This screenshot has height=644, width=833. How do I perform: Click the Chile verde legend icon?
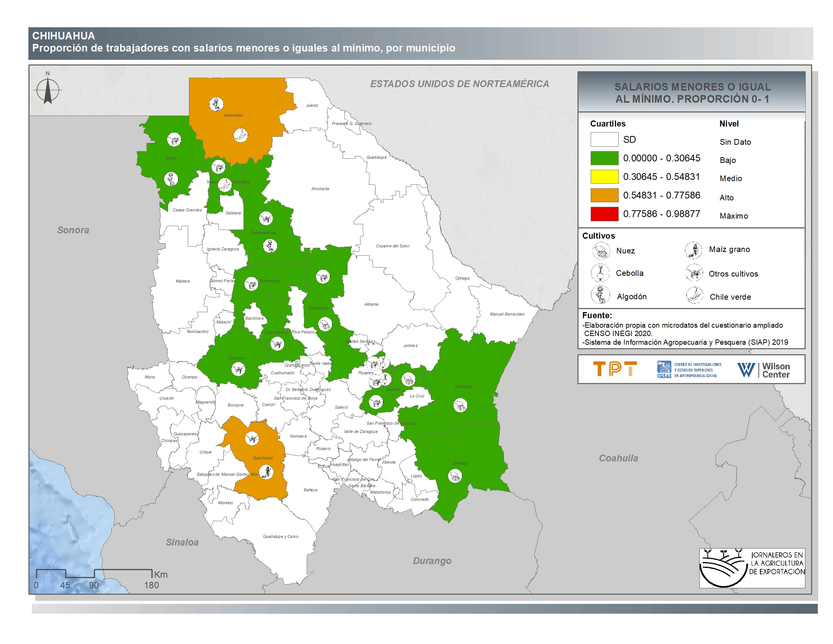click(x=695, y=295)
